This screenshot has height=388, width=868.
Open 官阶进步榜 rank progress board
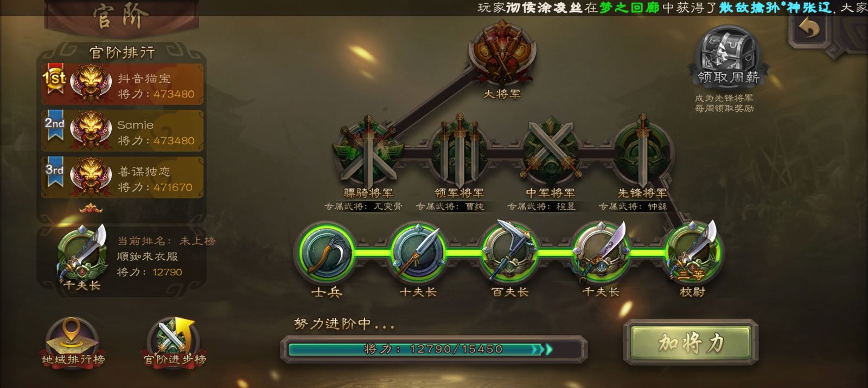pos(174,343)
